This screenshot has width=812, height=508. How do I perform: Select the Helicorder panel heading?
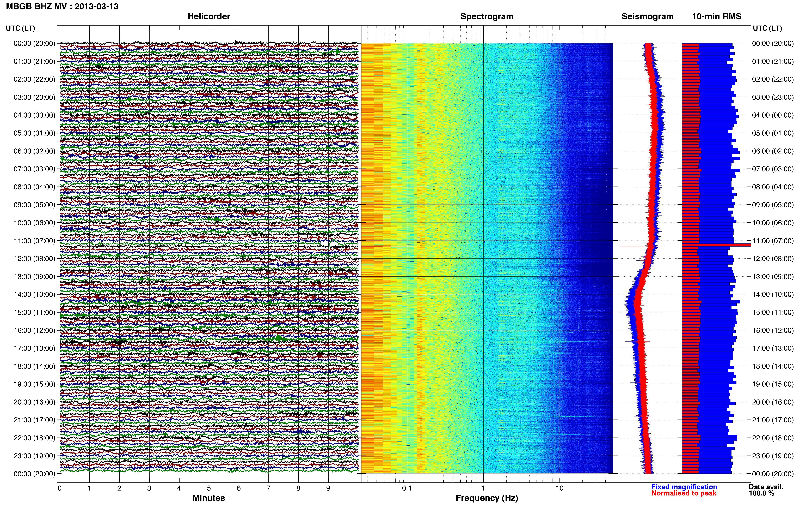click(209, 16)
